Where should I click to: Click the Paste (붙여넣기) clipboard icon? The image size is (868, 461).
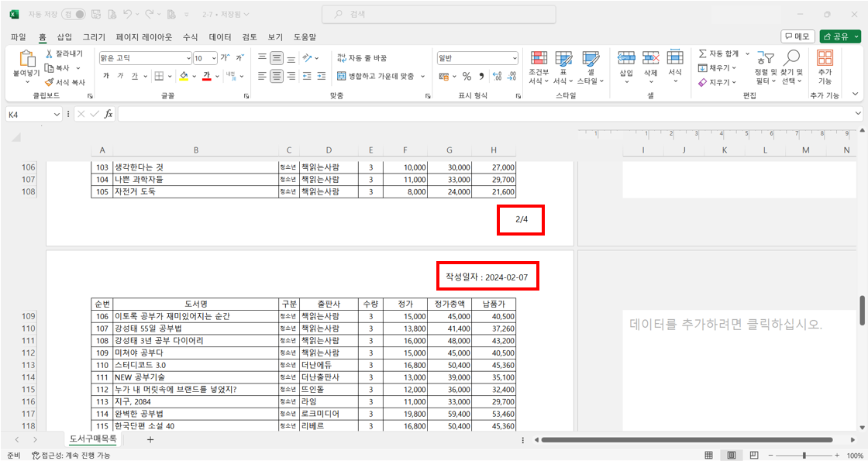pos(26,59)
